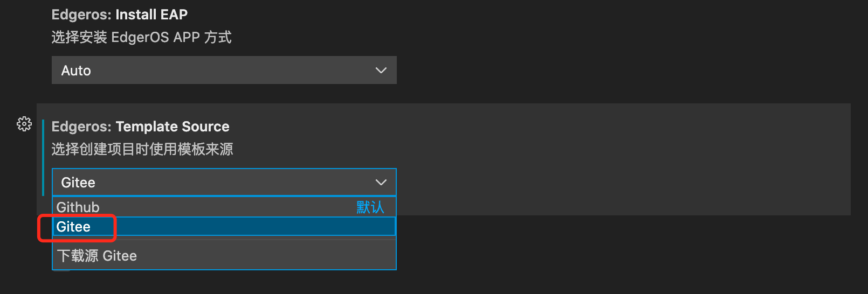Click the Gitee text in the select box
Screen dimensions: 868x294
pos(78,183)
